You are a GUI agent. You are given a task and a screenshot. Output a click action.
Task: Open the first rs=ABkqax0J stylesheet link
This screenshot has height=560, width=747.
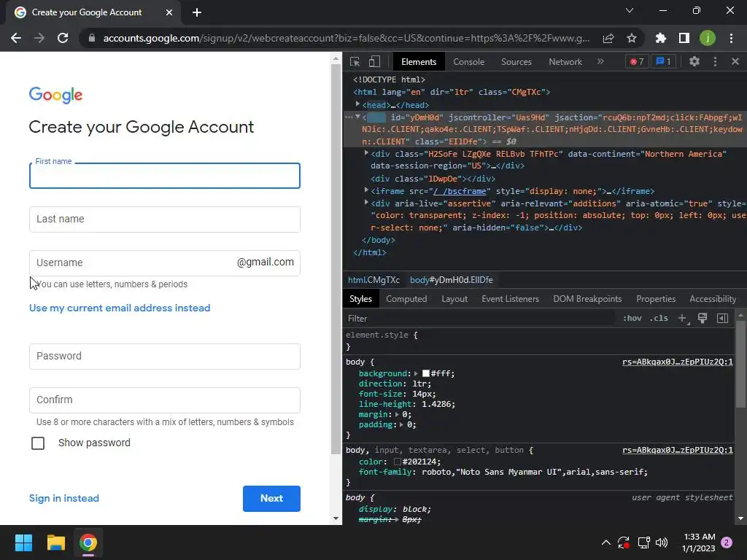tap(678, 362)
